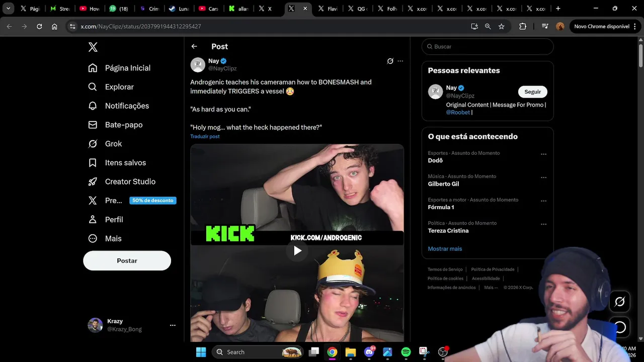The width and height of the screenshot is (644, 362).
Task: Click Chrome back arrow
Action: (x=9, y=26)
